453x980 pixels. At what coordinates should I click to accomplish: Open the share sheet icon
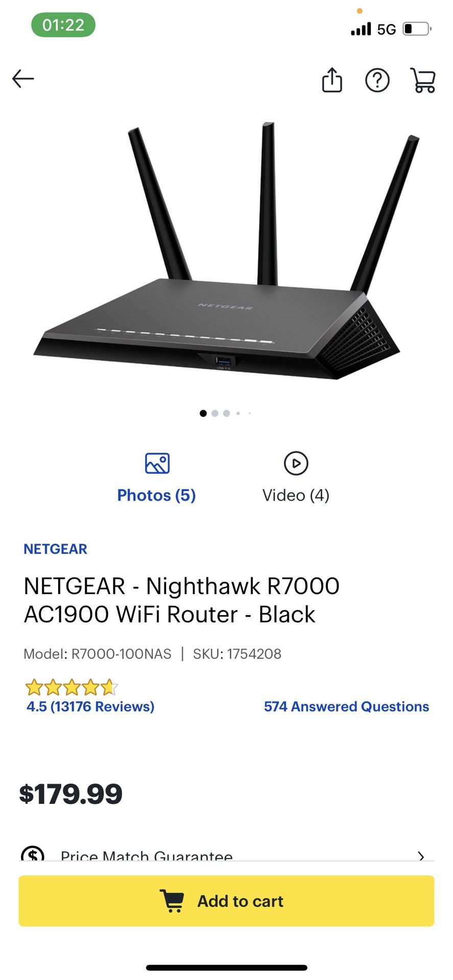click(332, 80)
